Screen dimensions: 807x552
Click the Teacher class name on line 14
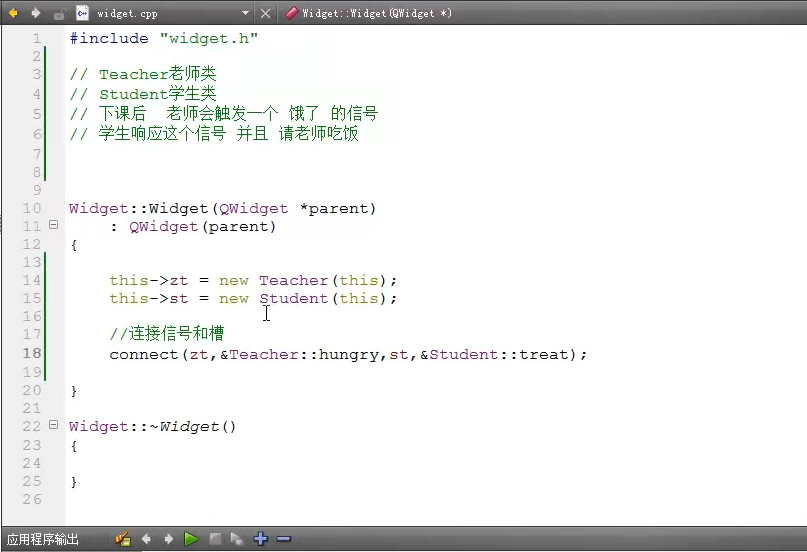[x=293, y=281]
